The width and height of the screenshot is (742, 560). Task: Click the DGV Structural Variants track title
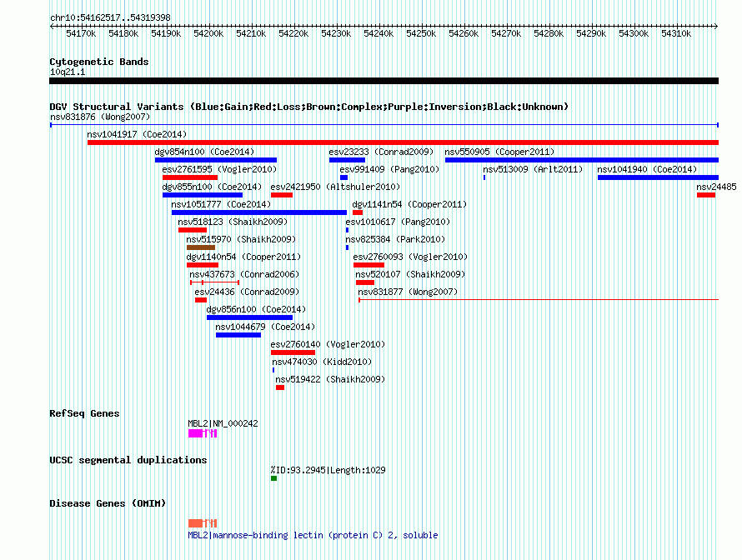click(309, 107)
